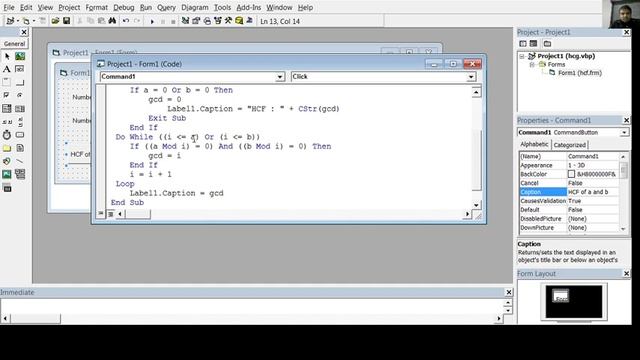Collapse the Project1 (hcg.vbp) tree node
Screen dimensions: 640x360
click(522, 56)
